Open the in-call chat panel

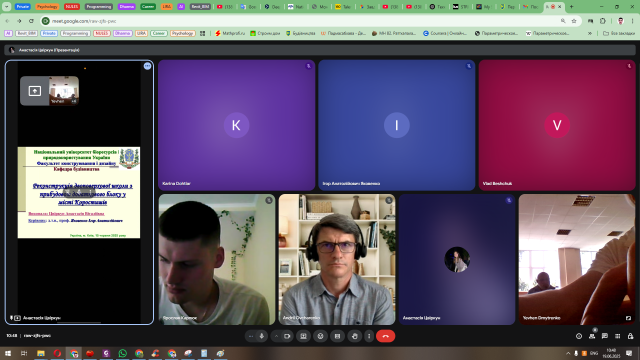(604, 336)
